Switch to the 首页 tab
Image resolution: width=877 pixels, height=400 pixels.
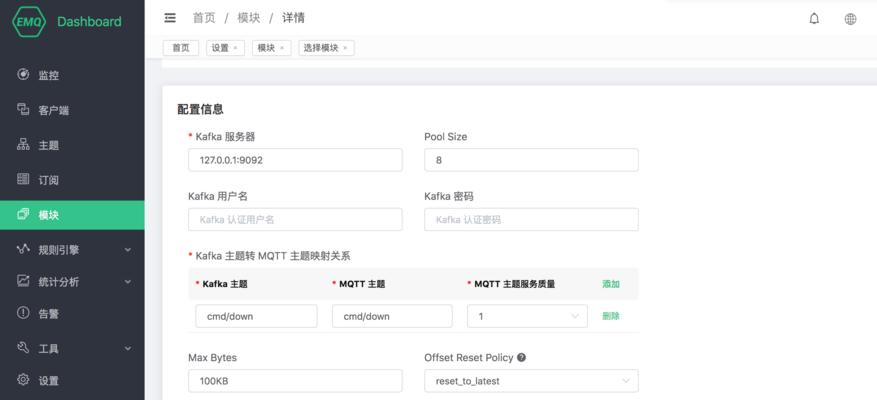coord(180,48)
